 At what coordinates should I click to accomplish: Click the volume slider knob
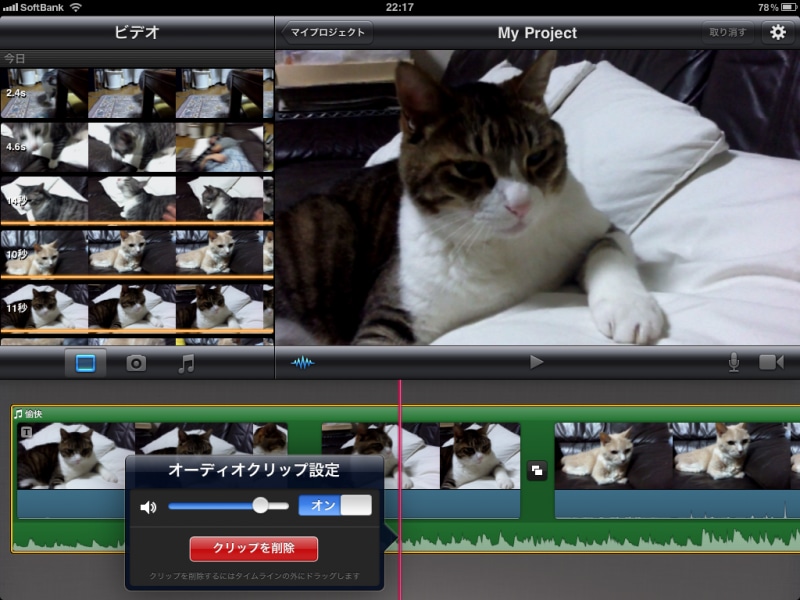click(261, 506)
